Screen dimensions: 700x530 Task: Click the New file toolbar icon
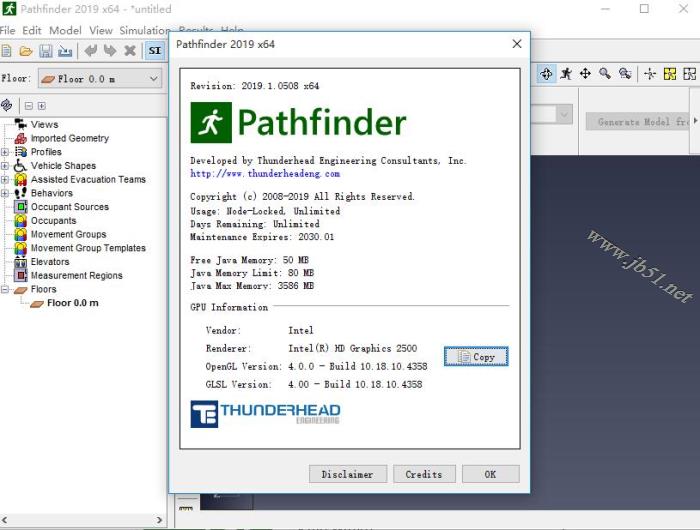(7, 51)
